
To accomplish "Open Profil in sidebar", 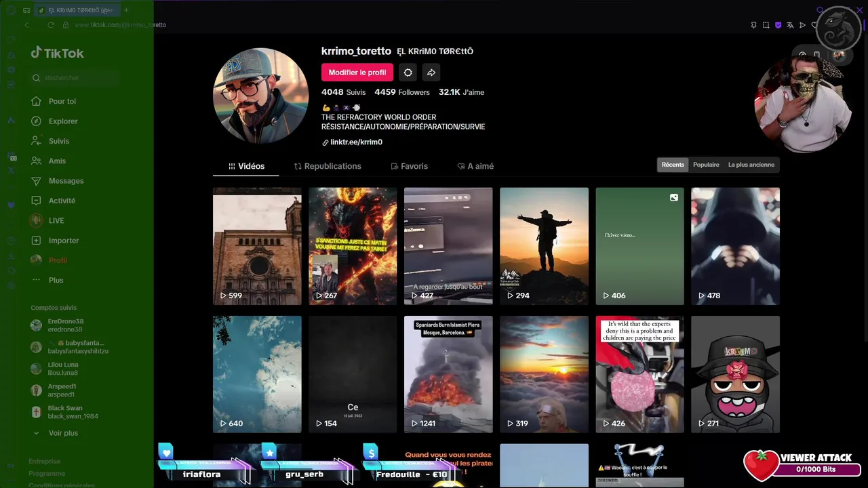I will [x=49, y=260].
